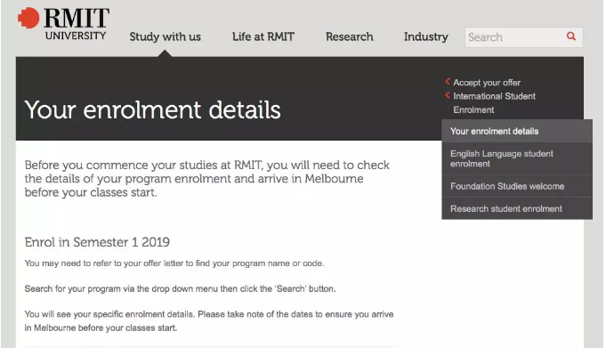The height and width of the screenshot is (364, 606).
Task: Go to the Industry navigation item
Action: 425,36
